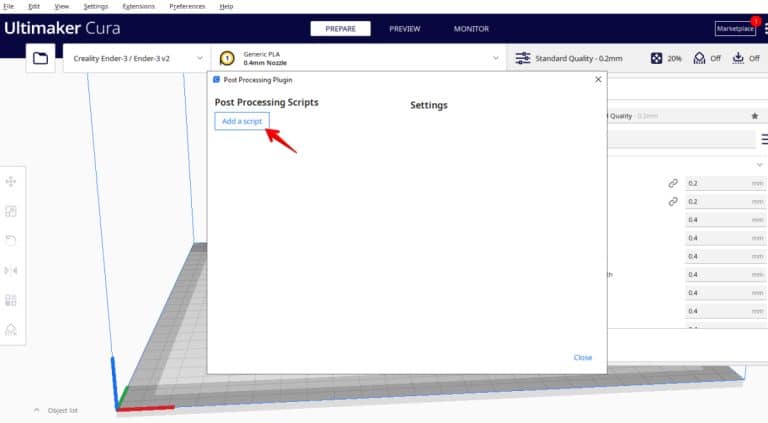
Task: Switch to the Preview tab
Action: (404, 29)
